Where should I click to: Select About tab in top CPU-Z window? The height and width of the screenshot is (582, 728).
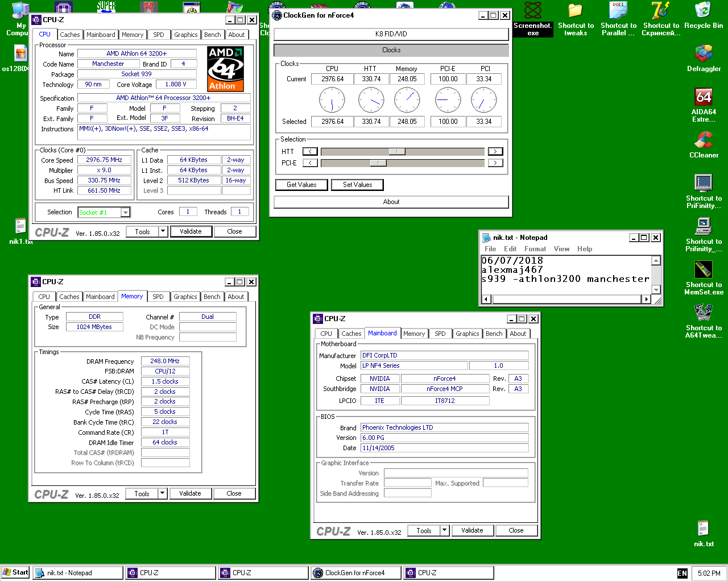[237, 35]
